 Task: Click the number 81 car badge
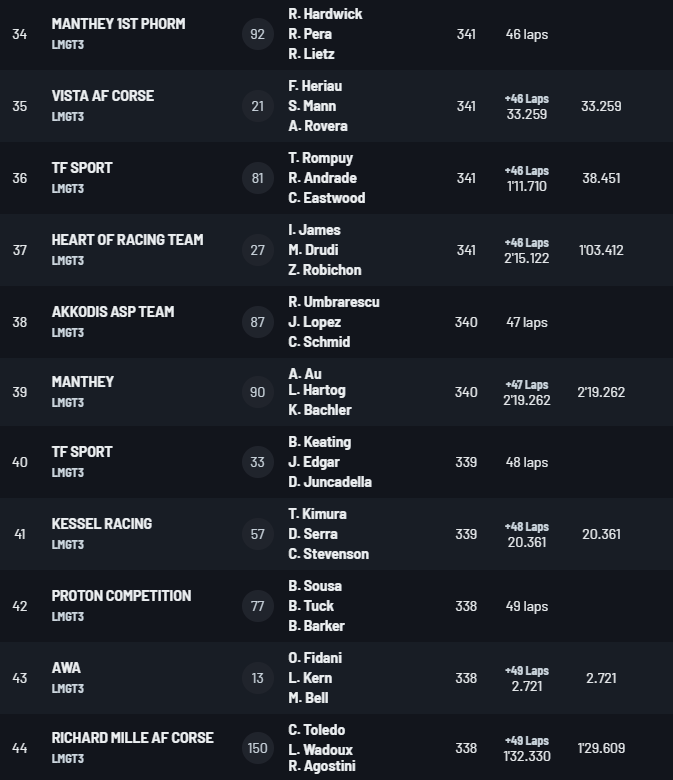258,178
